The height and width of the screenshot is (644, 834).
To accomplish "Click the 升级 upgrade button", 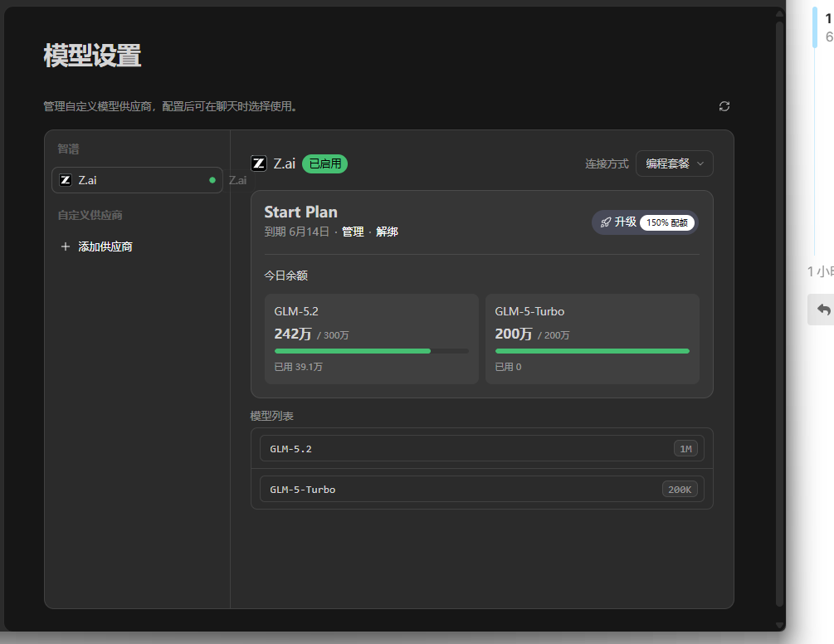I will [x=645, y=222].
